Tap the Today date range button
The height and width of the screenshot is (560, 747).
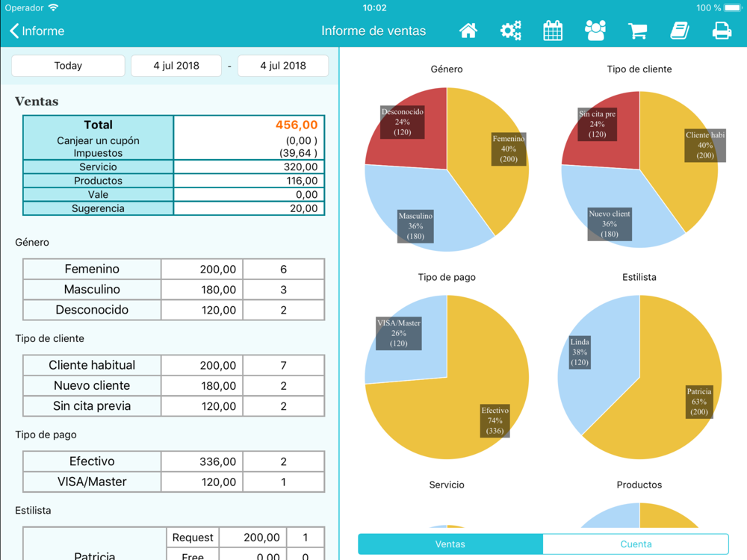(x=68, y=66)
